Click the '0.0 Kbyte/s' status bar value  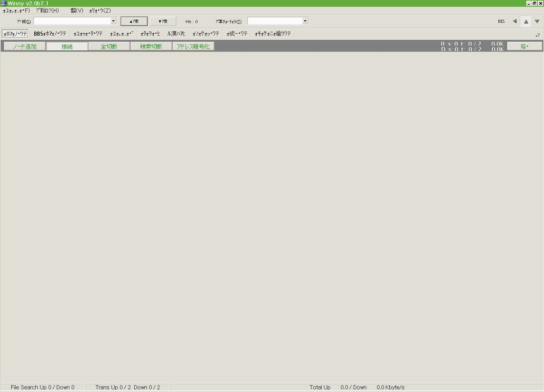(x=390, y=387)
